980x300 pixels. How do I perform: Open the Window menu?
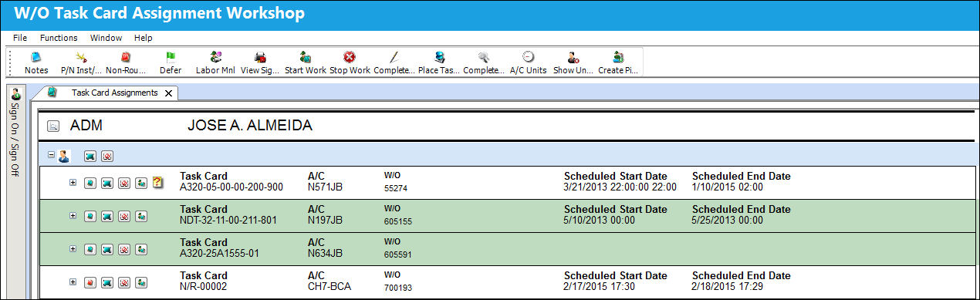pos(106,38)
